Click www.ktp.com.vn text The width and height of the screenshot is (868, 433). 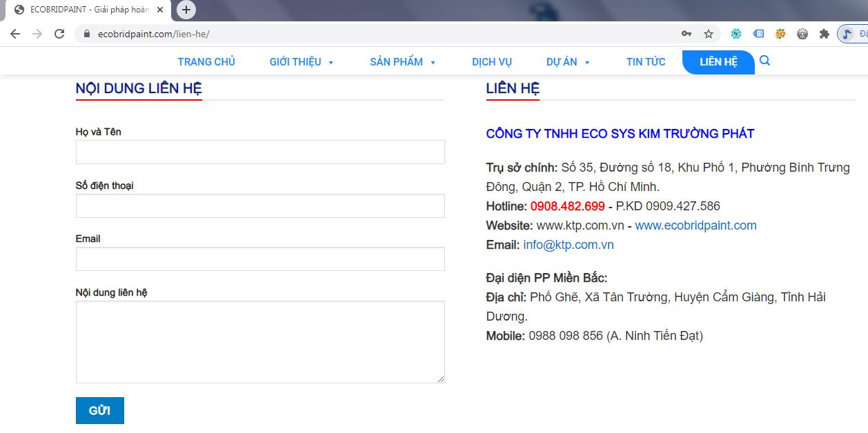click(580, 225)
